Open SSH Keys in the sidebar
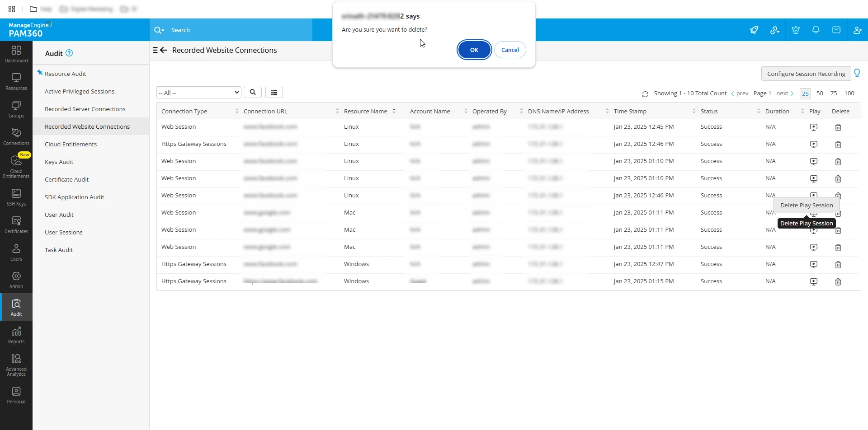Screen dimensions: 868x430 16,197
